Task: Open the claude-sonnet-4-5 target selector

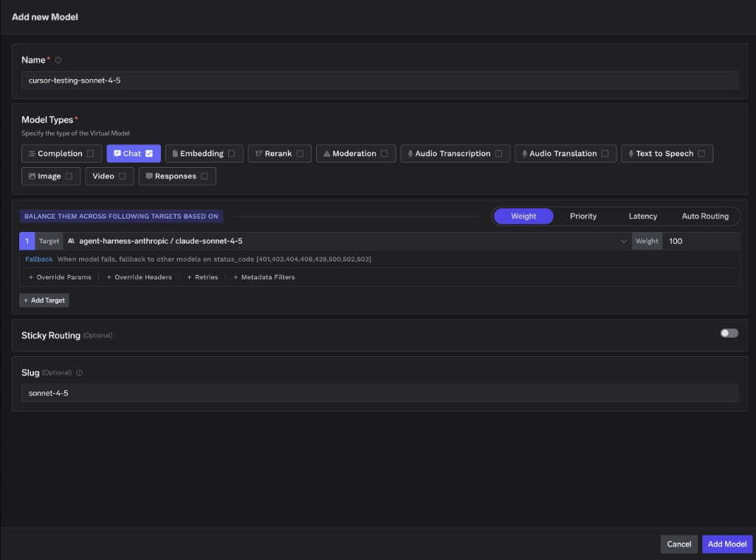Action: 347,241
